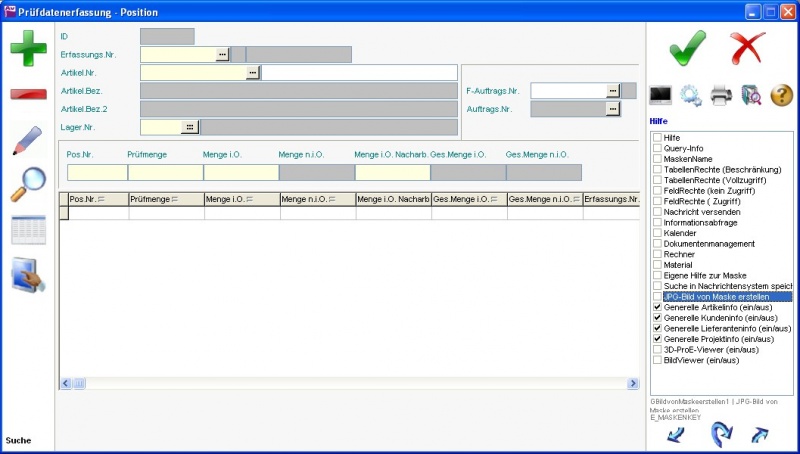Open help with the question mark icon

(781, 96)
